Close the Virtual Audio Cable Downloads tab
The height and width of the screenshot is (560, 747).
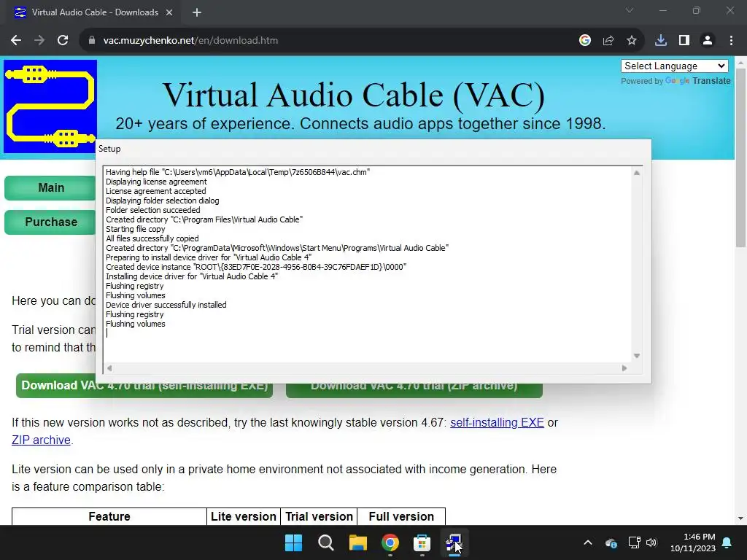click(x=169, y=12)
